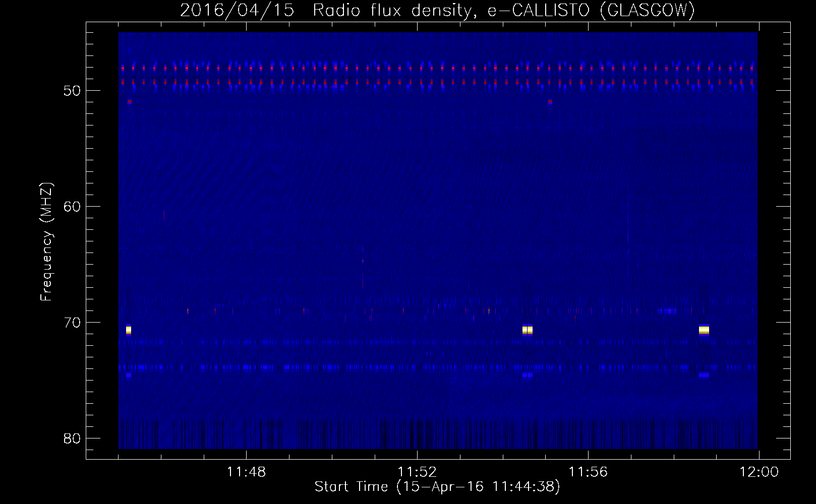Click the plot title 'Radio flux density, e-CALLISTO (GLASGOW)'
Viewport: 816px width, 504px height.
click(504, 10)
